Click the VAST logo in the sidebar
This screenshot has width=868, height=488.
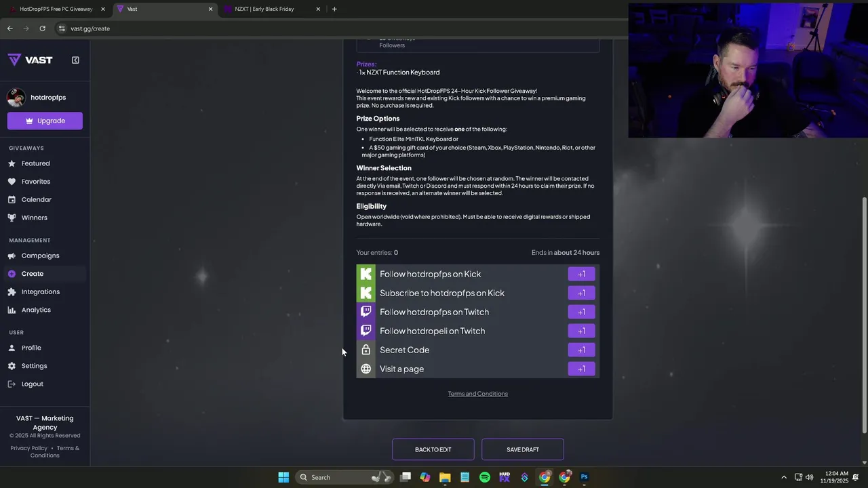tap(31, 60)
